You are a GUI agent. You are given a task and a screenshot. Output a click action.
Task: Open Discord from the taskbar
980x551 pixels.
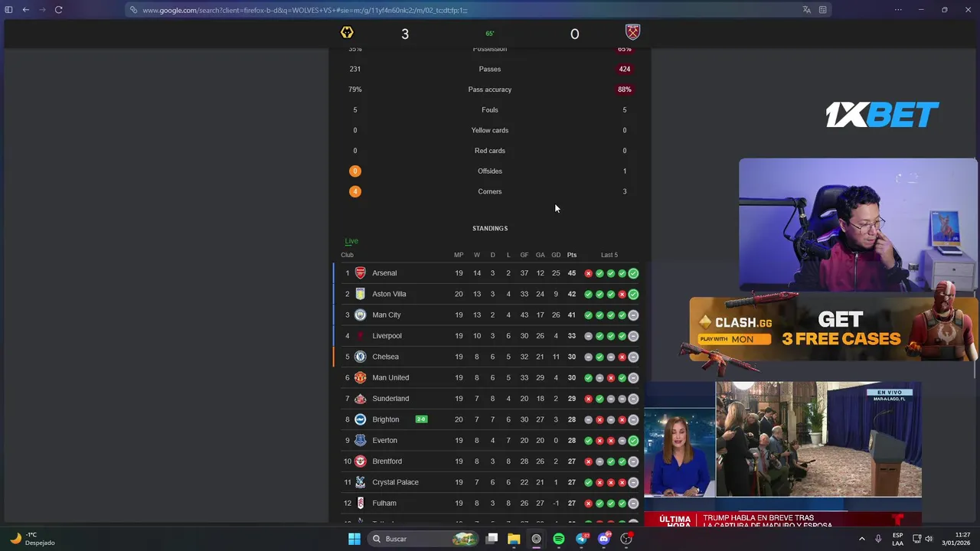coord(604,539)
